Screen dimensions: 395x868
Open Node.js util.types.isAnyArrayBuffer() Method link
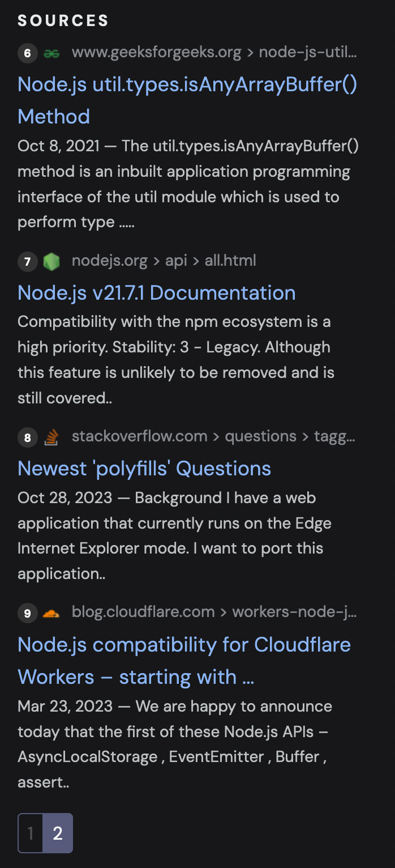pos(187,100)
